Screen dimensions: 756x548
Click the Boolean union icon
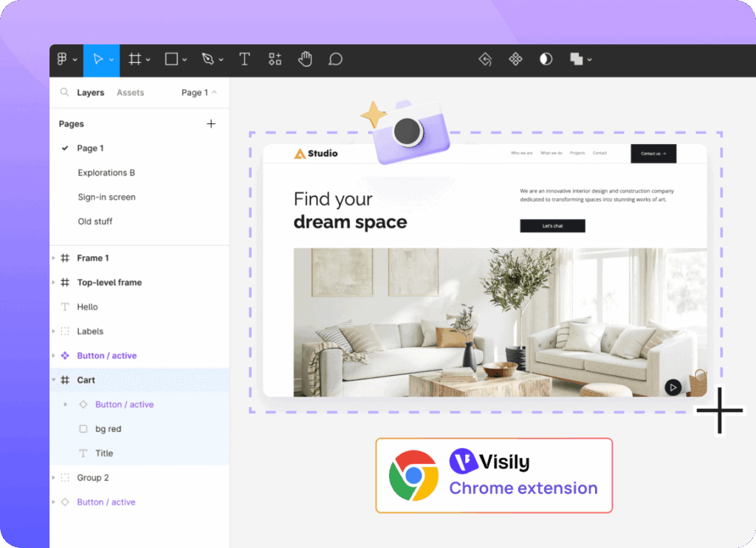pyautogui.click(x=576, y=59)
